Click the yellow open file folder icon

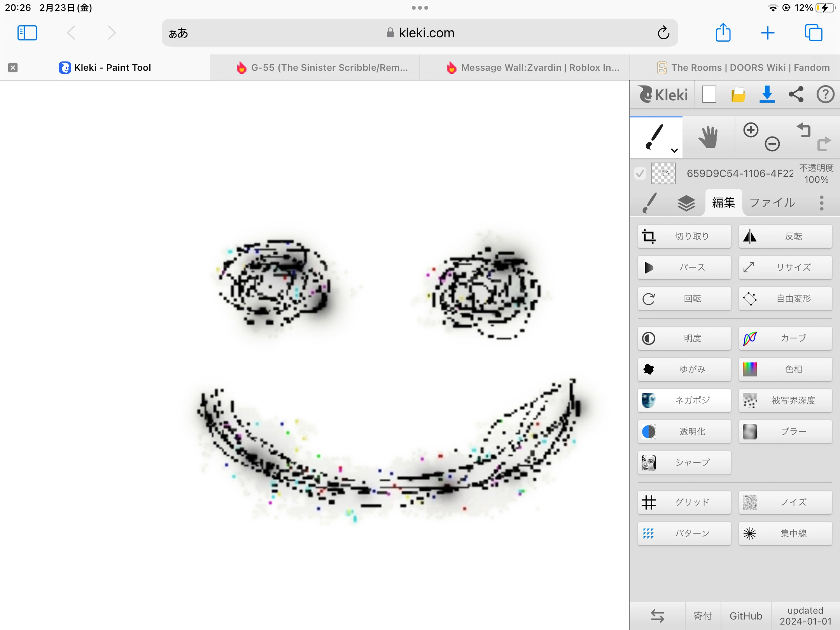pos(738,94)
